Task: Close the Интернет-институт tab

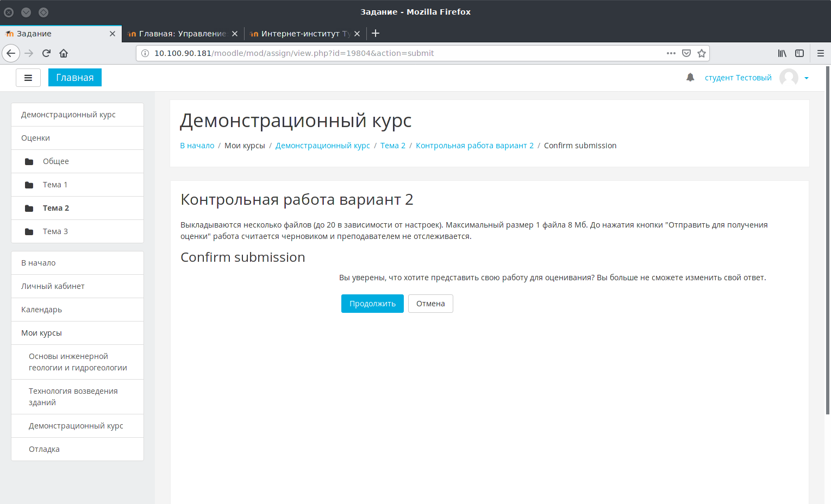Action: (x=357, y=34)
